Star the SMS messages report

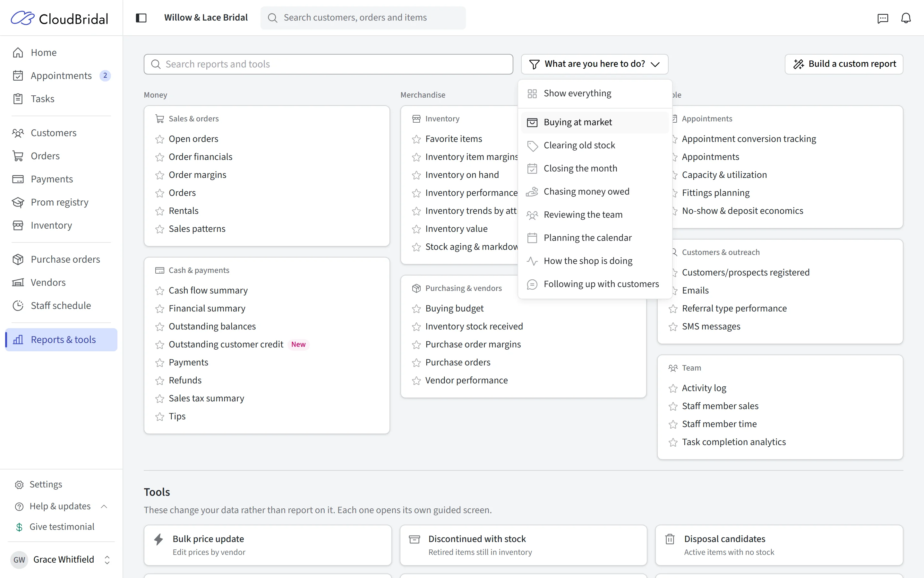pyautogui.click(x=673, y=327)
